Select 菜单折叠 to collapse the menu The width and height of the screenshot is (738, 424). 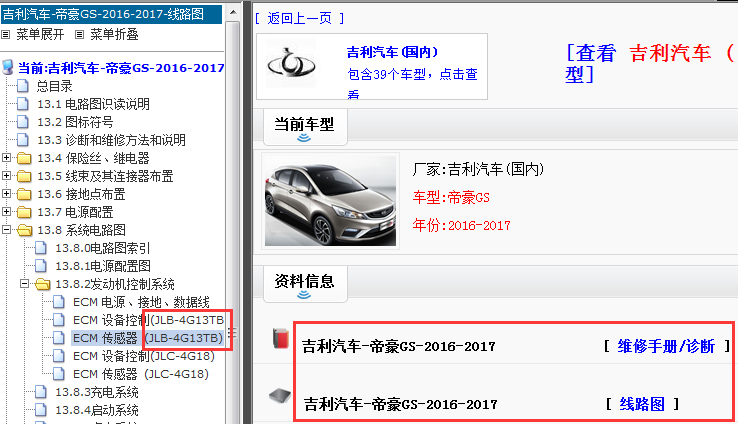(x=114, y=34)
